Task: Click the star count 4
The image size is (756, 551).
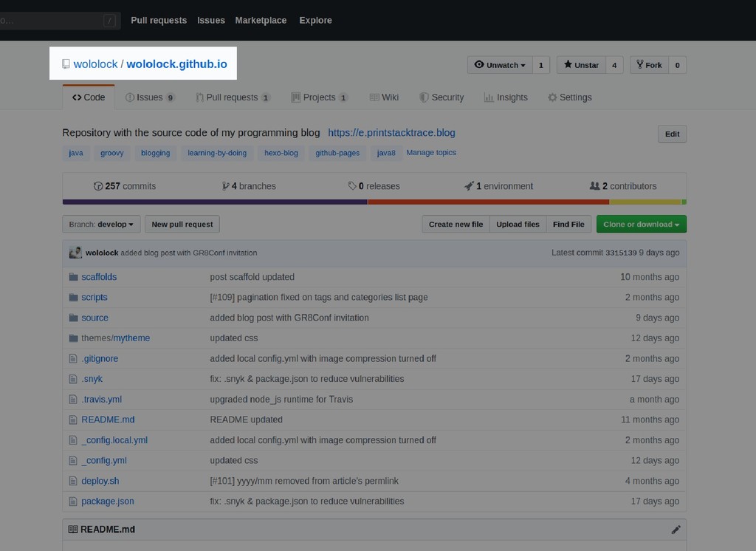Action: click(x=614, y=65)
